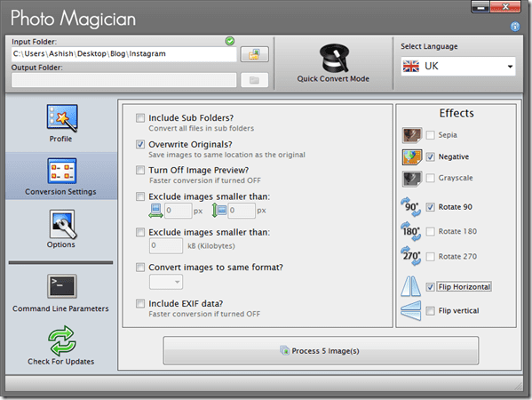The width and height of the screenshot is (532, 400).
Task: Disable the Negative effect checkbox
Action: 430,156
